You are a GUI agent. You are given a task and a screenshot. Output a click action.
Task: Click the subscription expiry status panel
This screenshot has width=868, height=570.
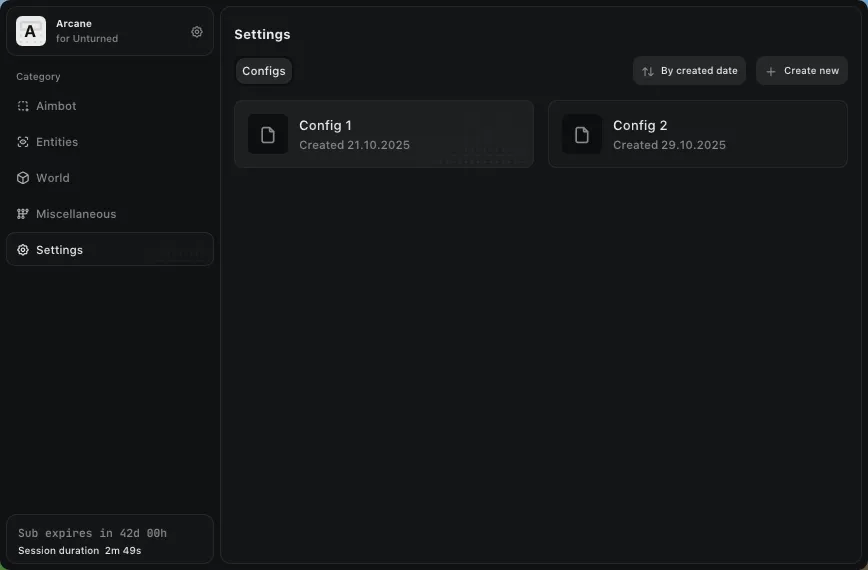[x=110, y=540]
